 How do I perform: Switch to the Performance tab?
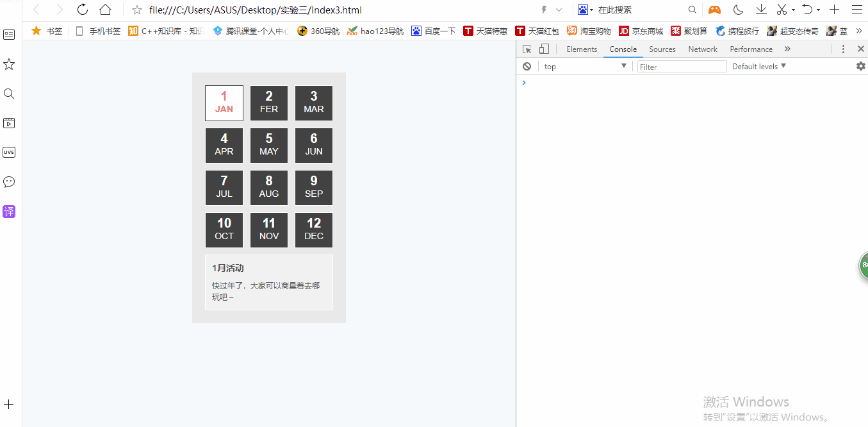pyautogui.click(x=751, y=49)
